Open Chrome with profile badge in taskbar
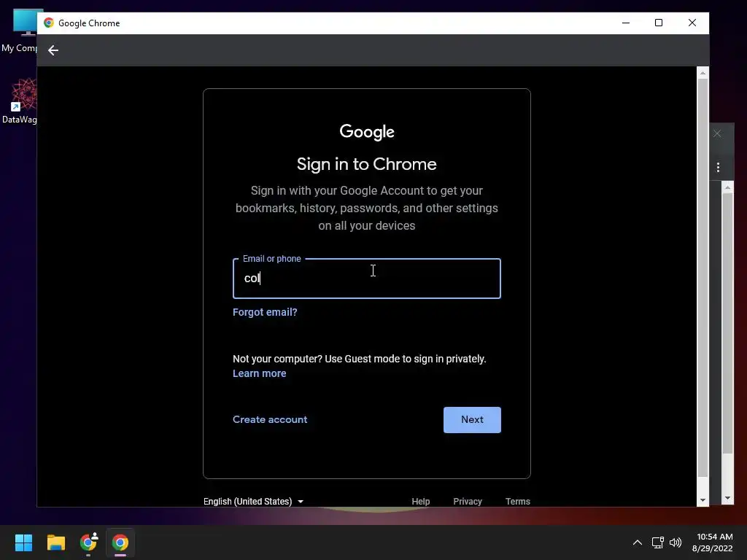This screenshot has width=747, height=560. click(x=88, y=542)
